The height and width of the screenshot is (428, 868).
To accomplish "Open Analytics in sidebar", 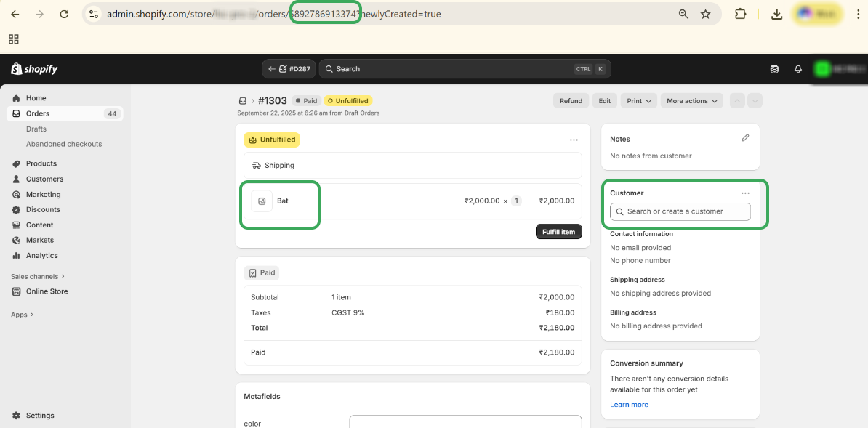I will click(x=41, y=256).
